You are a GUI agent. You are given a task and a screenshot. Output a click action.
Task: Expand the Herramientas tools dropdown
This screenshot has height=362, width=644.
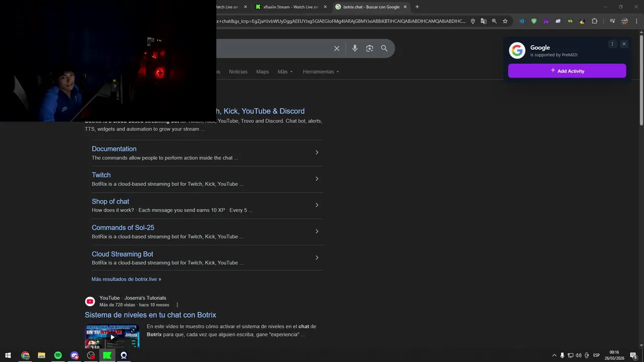(x=321, y=72)
